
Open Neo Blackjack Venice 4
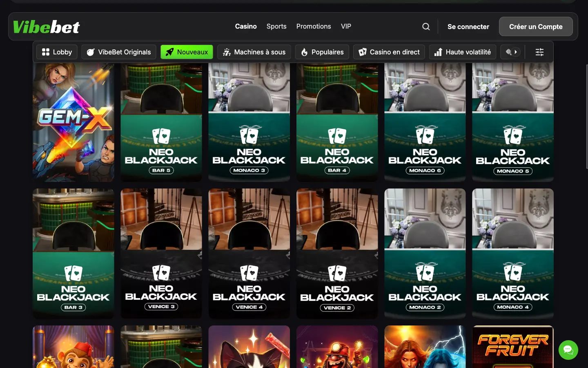249,254
